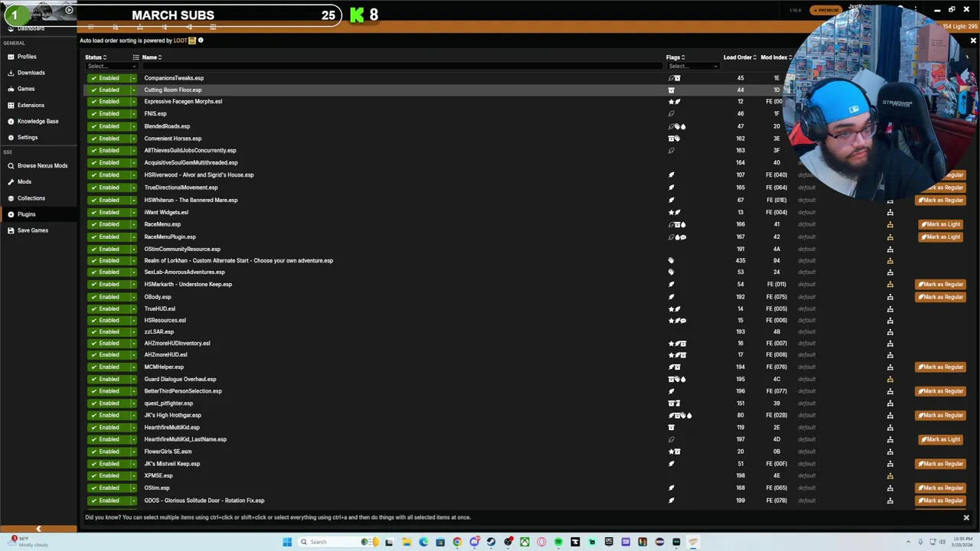Screen dimensions: 980x551
Task: Click the LOOT link
Action: point(180,41)
